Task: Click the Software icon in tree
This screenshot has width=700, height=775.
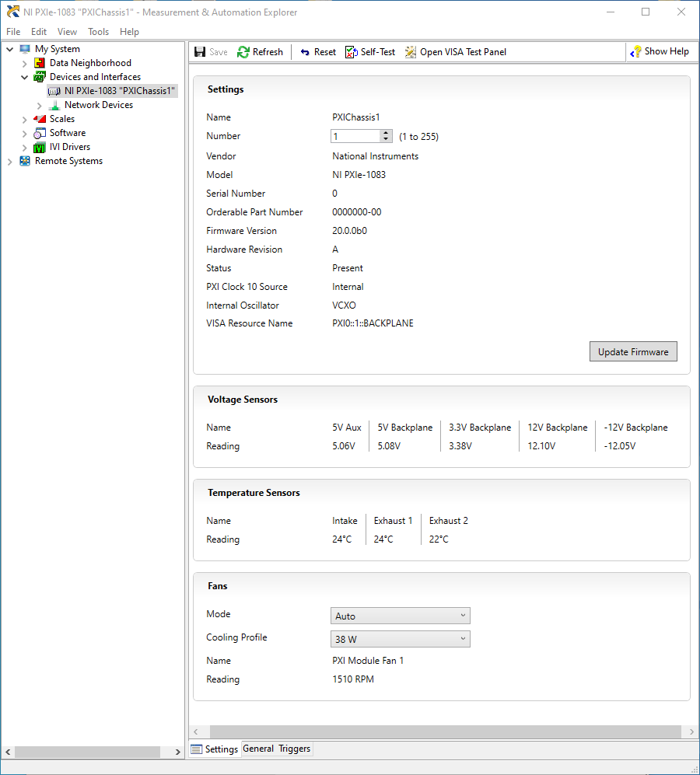Action: pos(40,133)
